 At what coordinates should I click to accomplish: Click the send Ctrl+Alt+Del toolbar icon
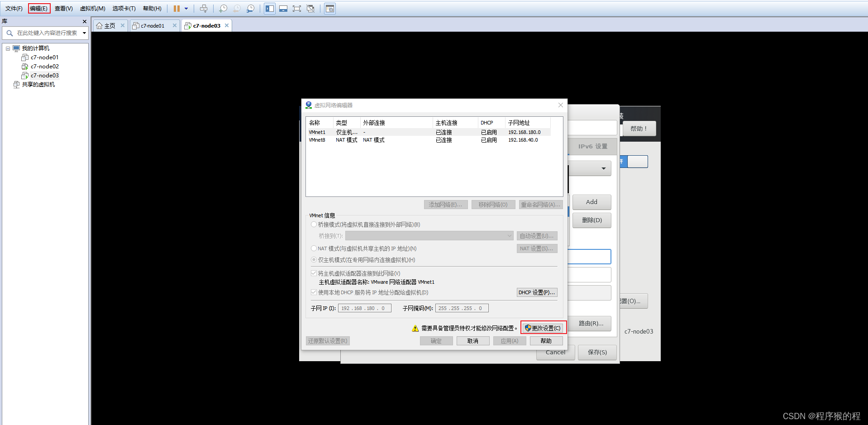[204, 9]
